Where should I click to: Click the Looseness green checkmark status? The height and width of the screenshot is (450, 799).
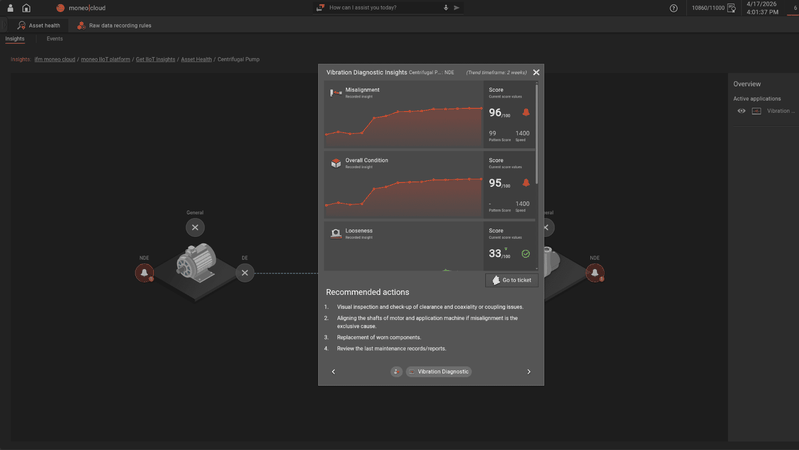(x=526, y=254)
